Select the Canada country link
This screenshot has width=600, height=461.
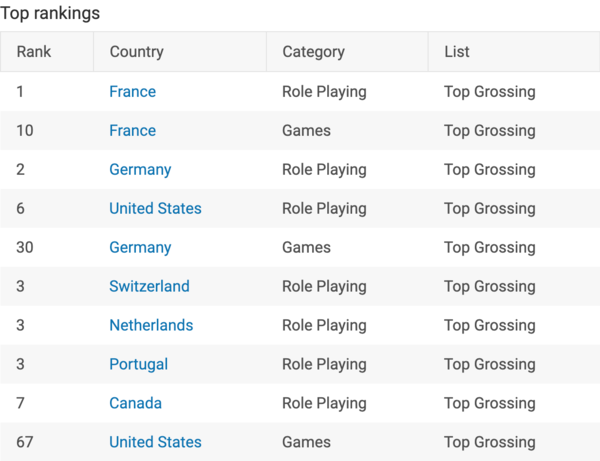[135, 404]
